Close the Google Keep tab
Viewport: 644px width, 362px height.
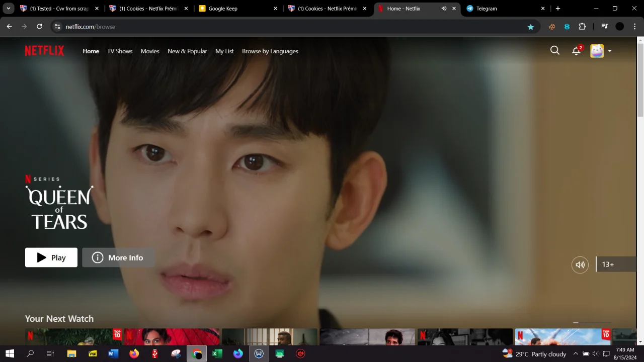pos(275,9)
